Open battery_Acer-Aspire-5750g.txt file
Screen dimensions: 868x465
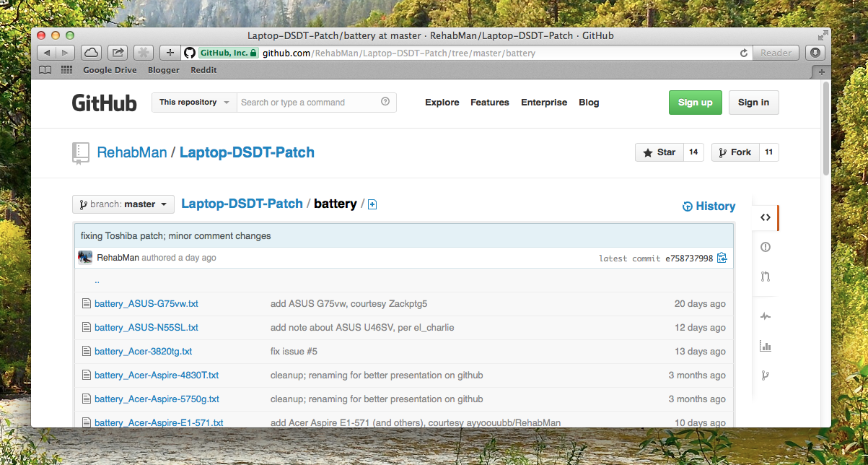157,399
